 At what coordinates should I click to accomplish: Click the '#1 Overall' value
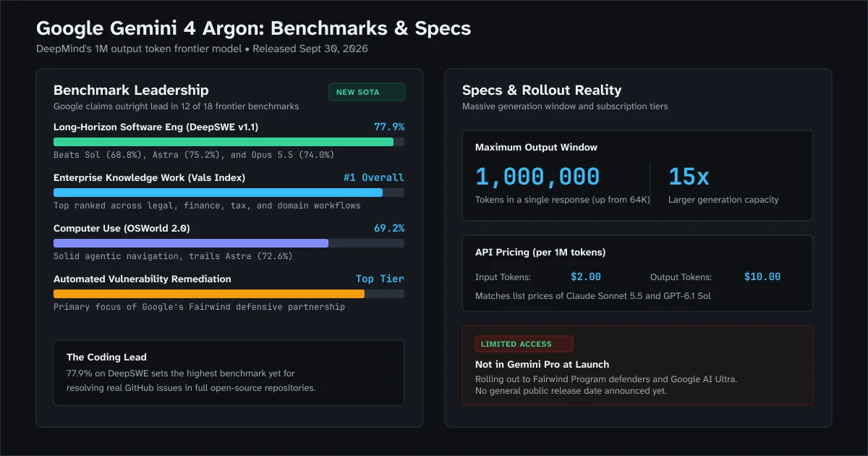click(x=374, y=177)
